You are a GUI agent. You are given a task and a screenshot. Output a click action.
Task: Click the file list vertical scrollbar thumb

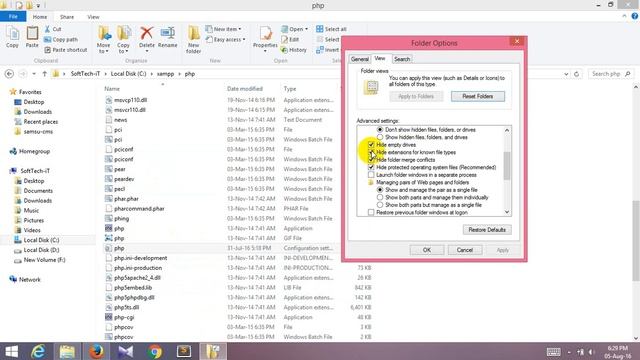click(636, 241)
